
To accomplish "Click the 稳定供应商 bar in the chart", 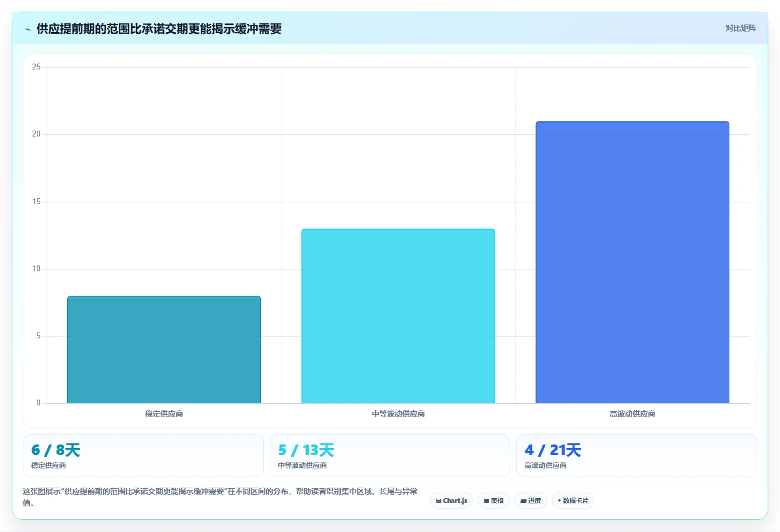I will [x=164, y=350].
